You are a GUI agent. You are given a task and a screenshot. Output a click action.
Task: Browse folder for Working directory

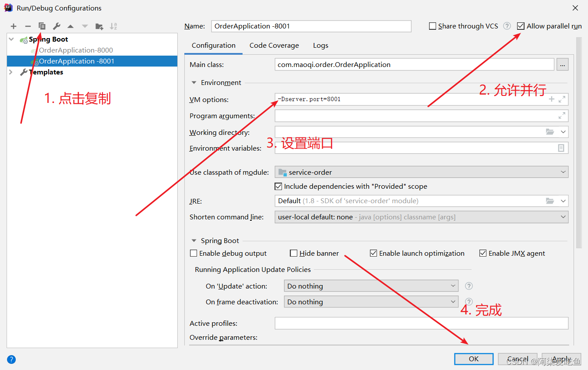[x=550, y=132]
